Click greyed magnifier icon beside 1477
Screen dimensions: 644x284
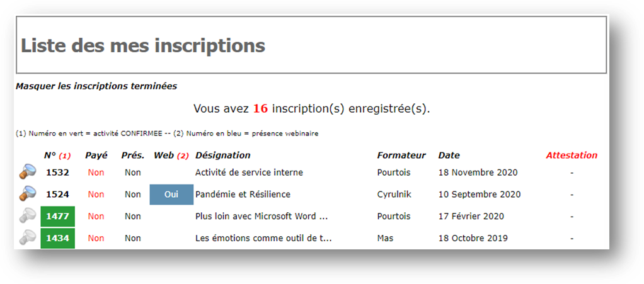(28, 215)
